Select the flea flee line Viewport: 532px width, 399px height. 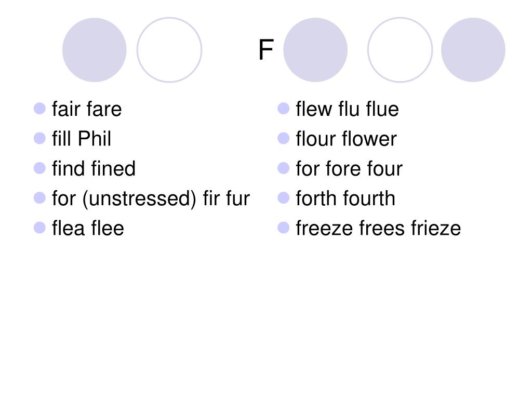point(88,228)
